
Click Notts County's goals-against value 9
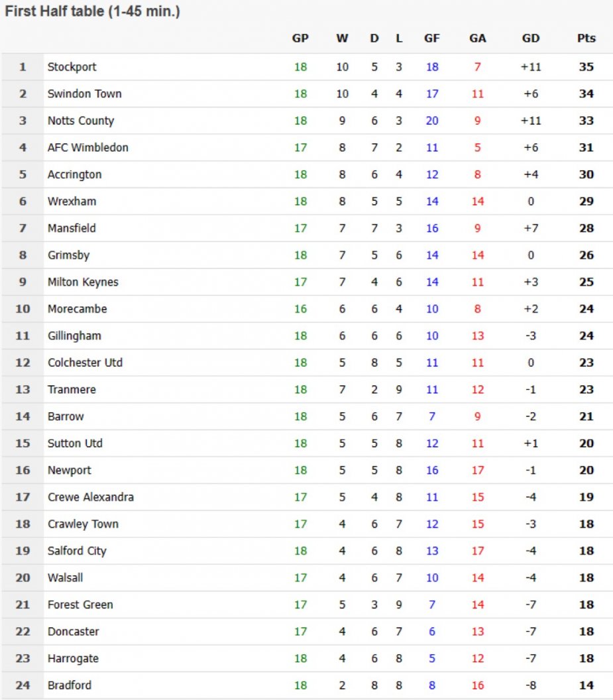coord(477,121)
